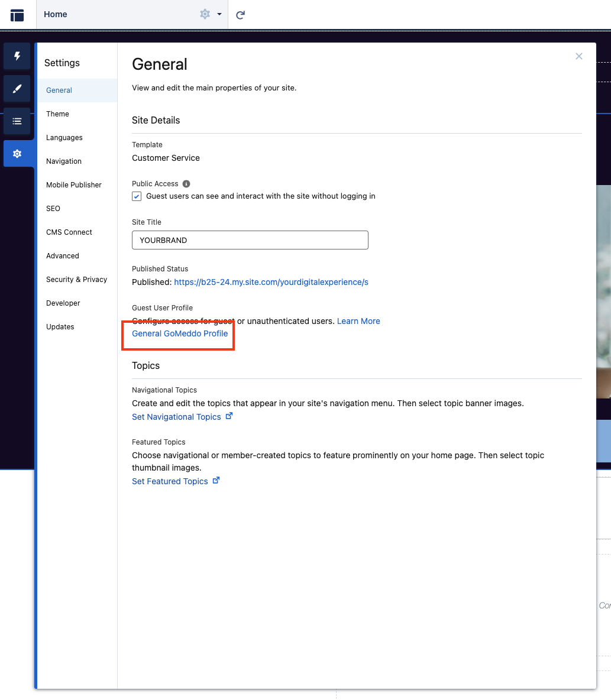Click the external link icon beside Set Navigational Topics
611x700 pixels.
[229, 416]
